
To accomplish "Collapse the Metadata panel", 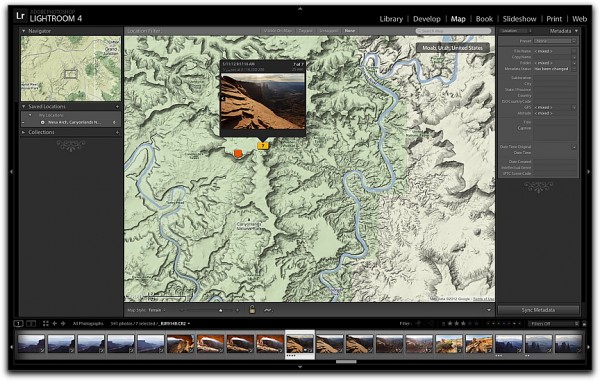I will [576, 31].
